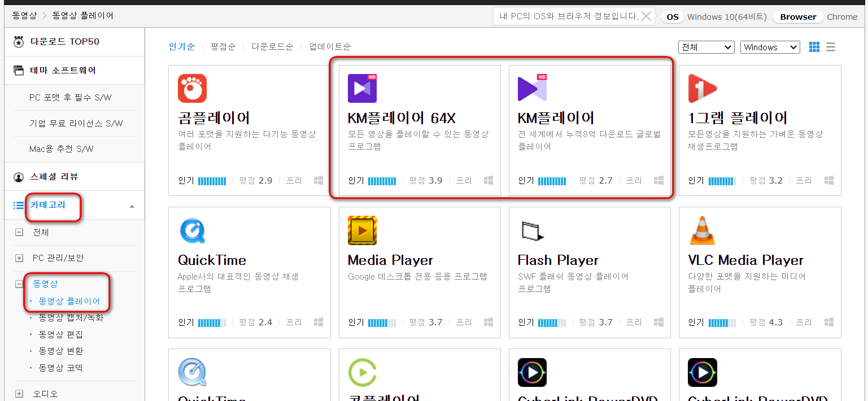Click the KM플레이어 64X purple icon
Viewport: 868px width, 401px height.
[363, 89]
